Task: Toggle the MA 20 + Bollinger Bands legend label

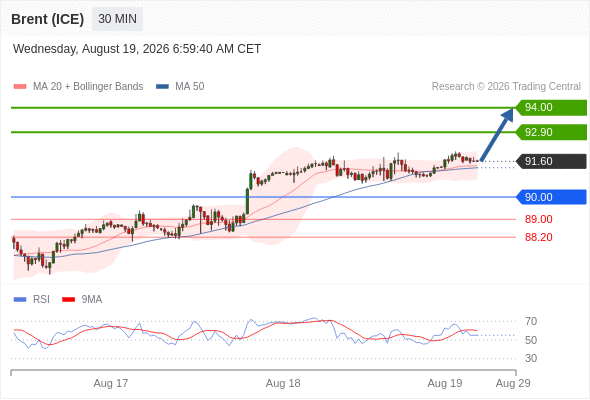Action: click(x=88, y=87)
